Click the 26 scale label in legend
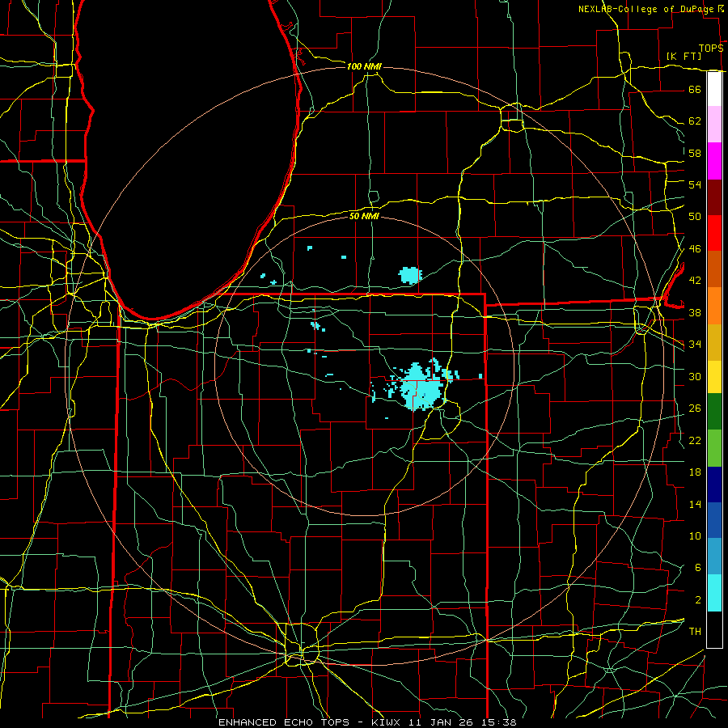The height and width of the screenshot is (728, 728). [695, 408]
